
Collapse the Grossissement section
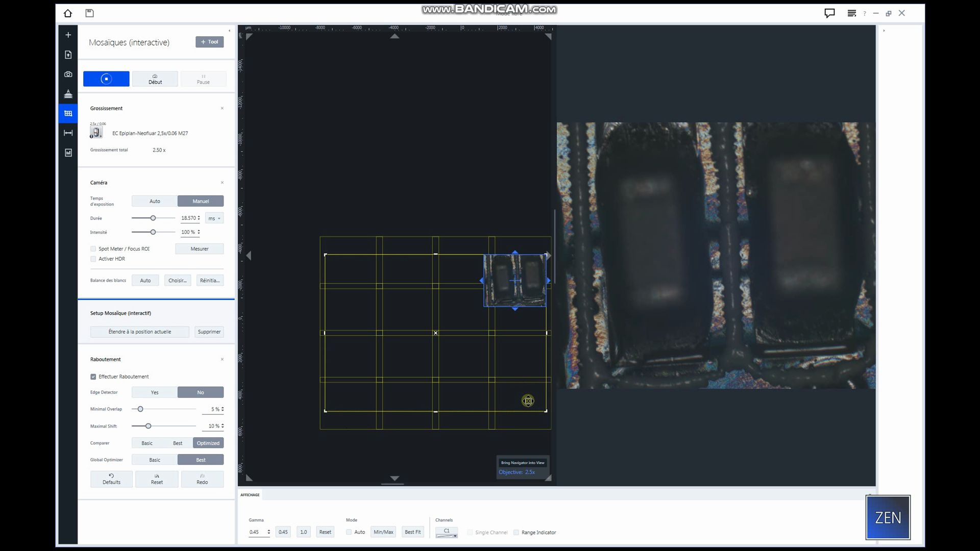tap(222, 108)
